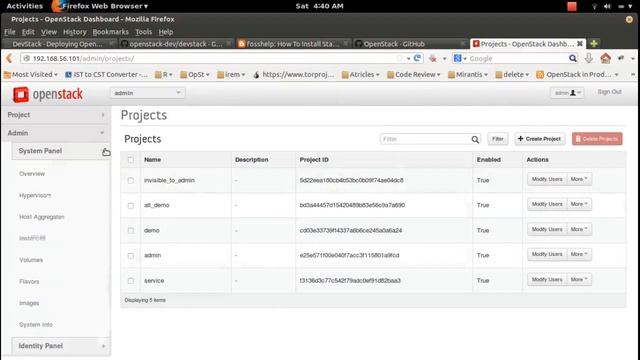Open the Edit menu

28,32
